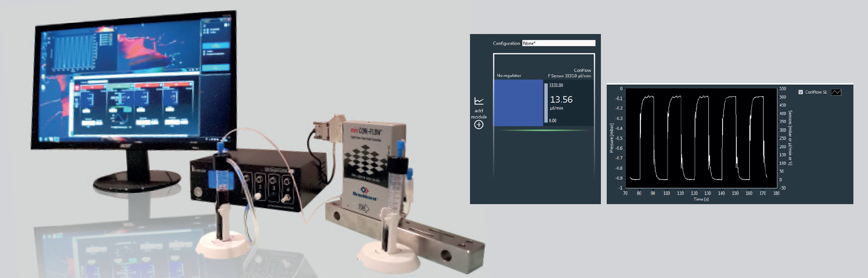Click the Time [s] axis label
The image size is (868, 278).
point(701,199)
